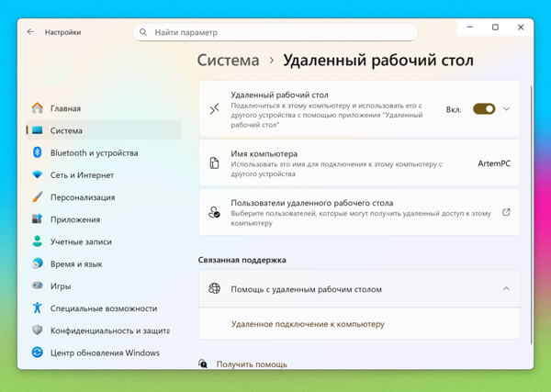
Task: Click the computer name document icon
Action: (x=214, y=163)
